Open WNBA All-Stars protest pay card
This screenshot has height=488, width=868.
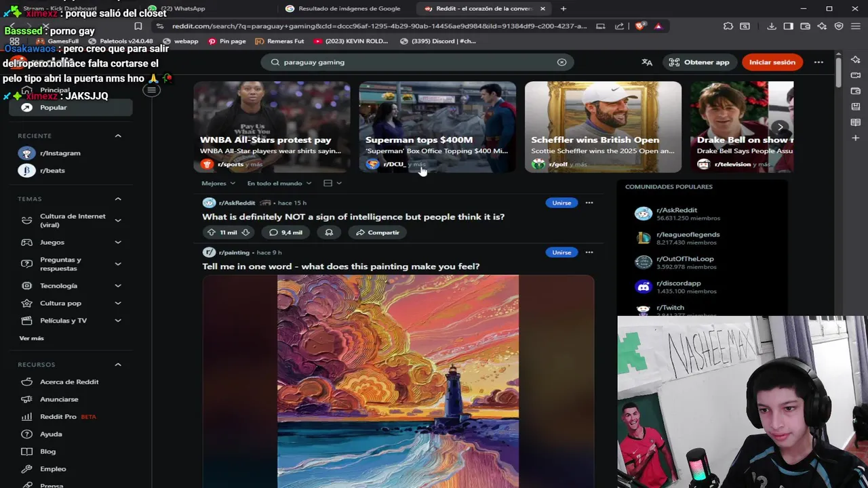pyautogui.click(x=272, y=127)
